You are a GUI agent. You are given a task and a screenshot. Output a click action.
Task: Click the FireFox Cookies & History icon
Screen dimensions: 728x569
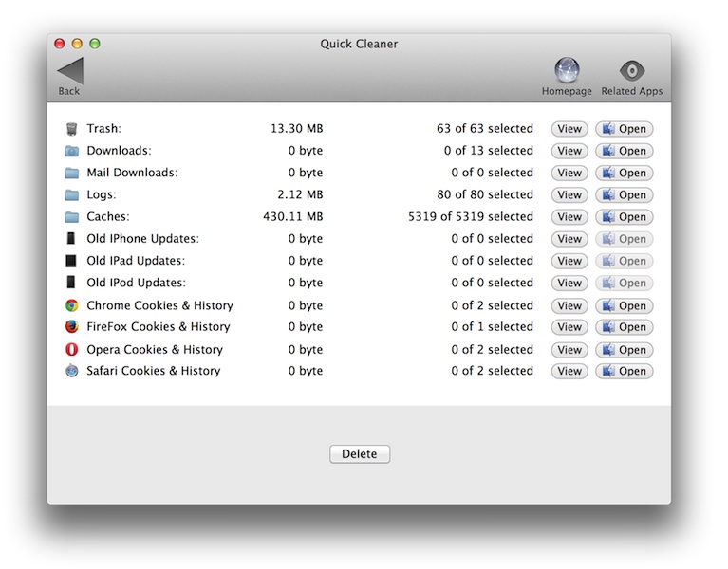click(x=71, y=327)
